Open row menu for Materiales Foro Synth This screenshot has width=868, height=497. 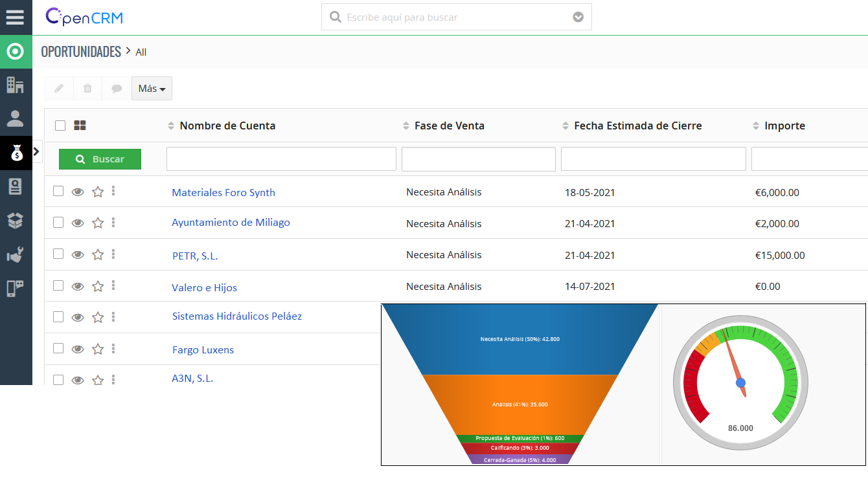coord(113,190)
